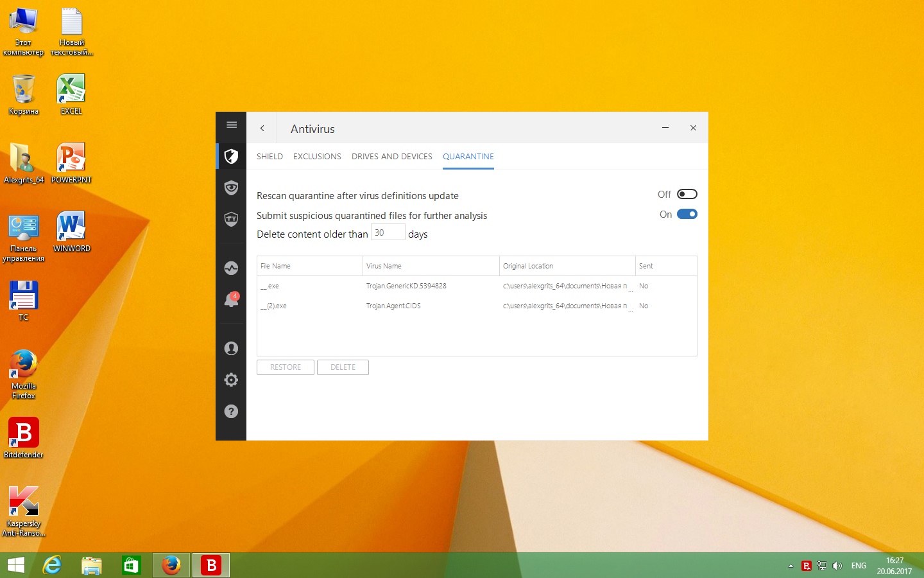The image size is (924, 578).
Task: Click the Delete button below the quarantine list
Action: coord(343,367)
